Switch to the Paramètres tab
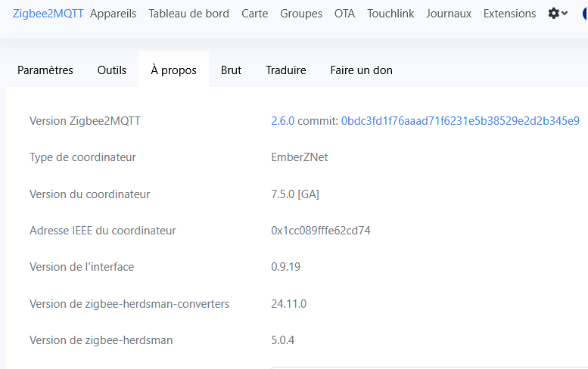 (45, 70)
